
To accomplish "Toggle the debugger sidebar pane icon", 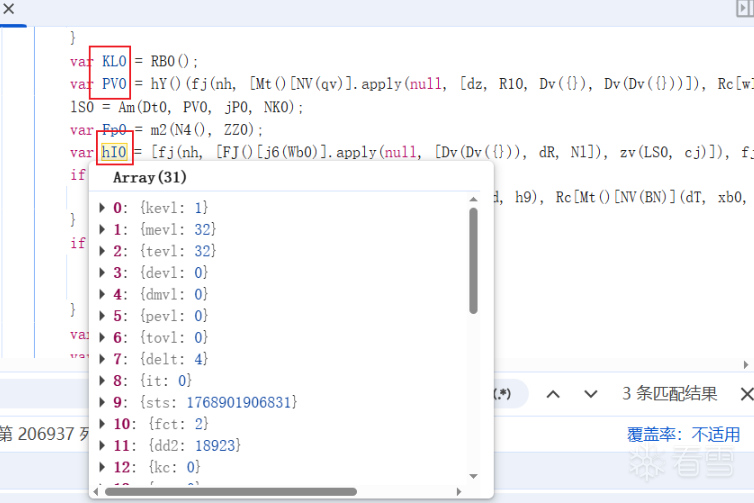I will click(745, 9).
